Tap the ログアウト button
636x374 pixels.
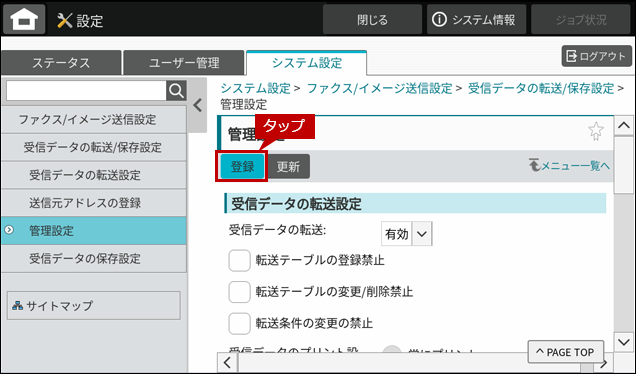(x=597, y=56)
